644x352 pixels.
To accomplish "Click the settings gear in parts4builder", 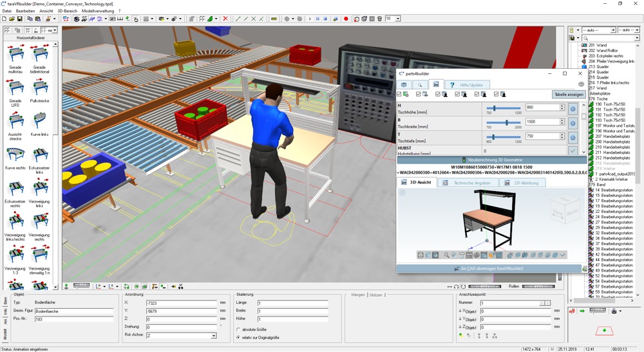I will click(581, 84).
